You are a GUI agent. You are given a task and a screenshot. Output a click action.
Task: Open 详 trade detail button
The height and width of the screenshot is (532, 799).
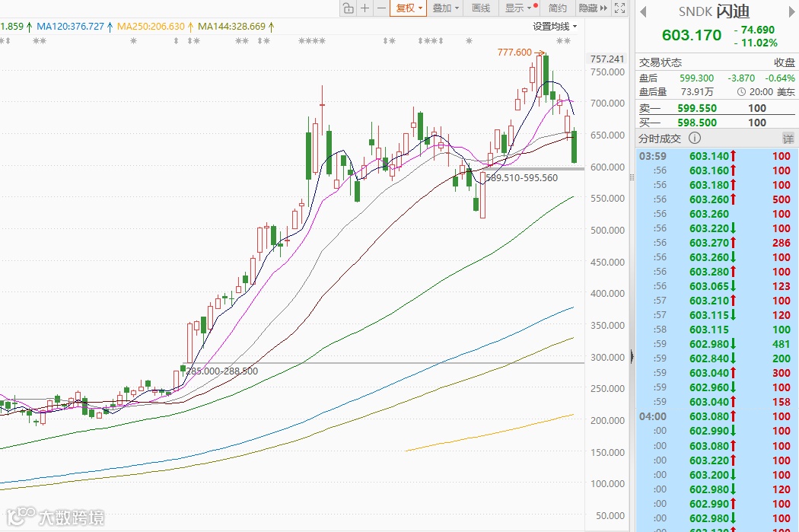[788, 139]
